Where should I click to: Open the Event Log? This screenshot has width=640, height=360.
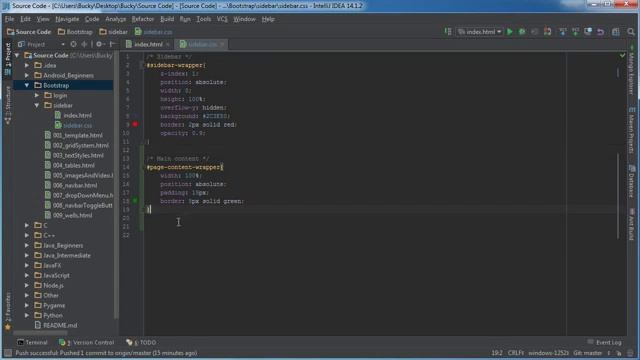pyautogui.click(x=604, y=342)
